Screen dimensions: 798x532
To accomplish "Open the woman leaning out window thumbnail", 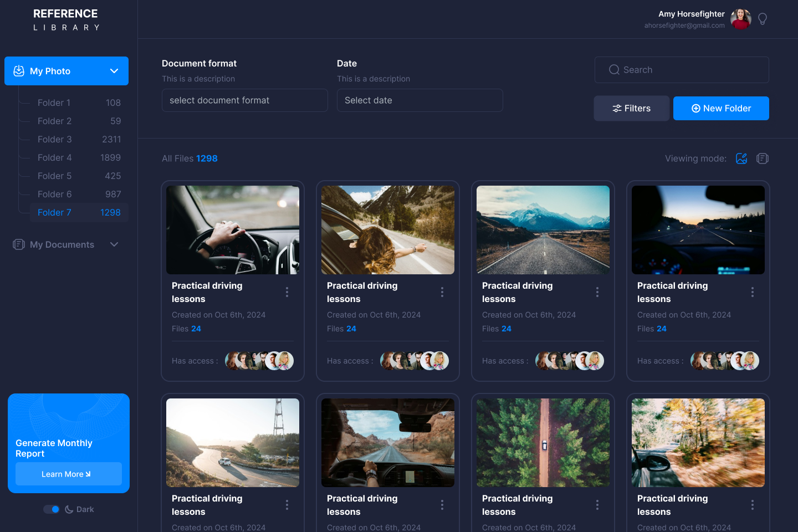I will click(x=388, y=230).
